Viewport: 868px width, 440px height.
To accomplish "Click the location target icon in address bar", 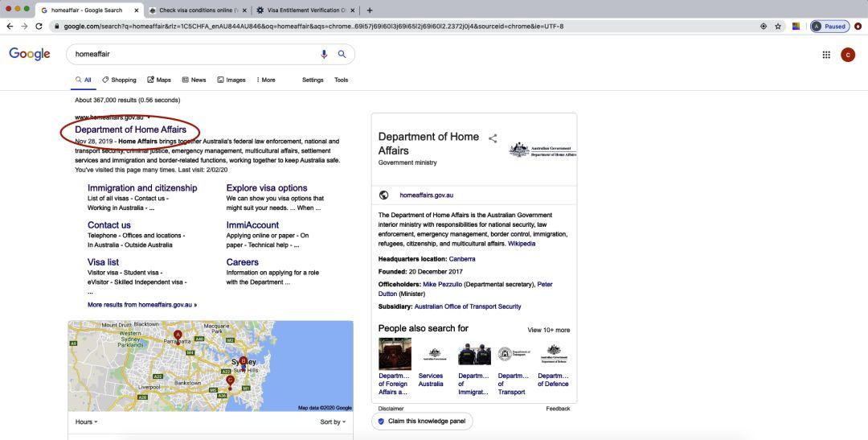I will point(764,26).
